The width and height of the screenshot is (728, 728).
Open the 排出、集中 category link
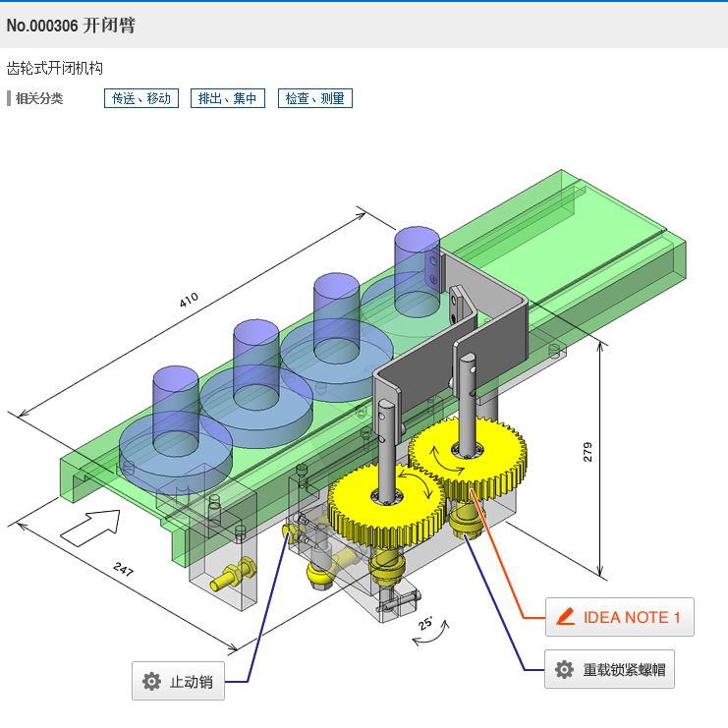[228, 98]
